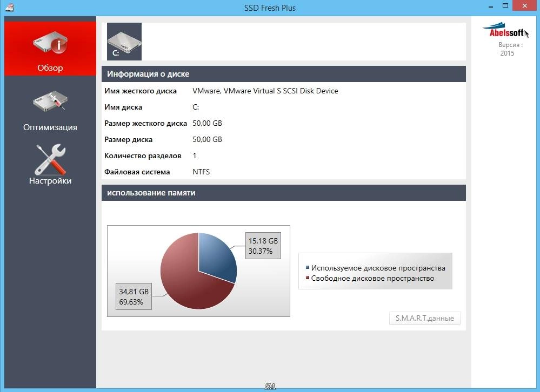
Task: Open the Оптимизация optimization section
Action: coord(50,111)
